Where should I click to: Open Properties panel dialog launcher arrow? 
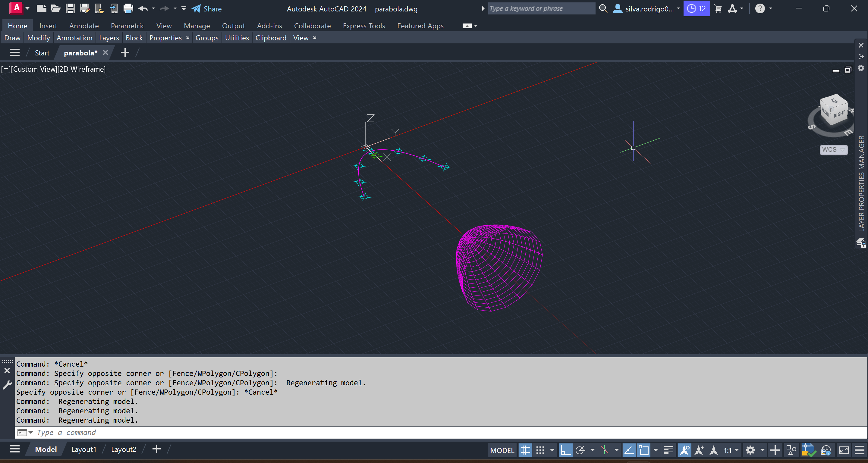188,37
